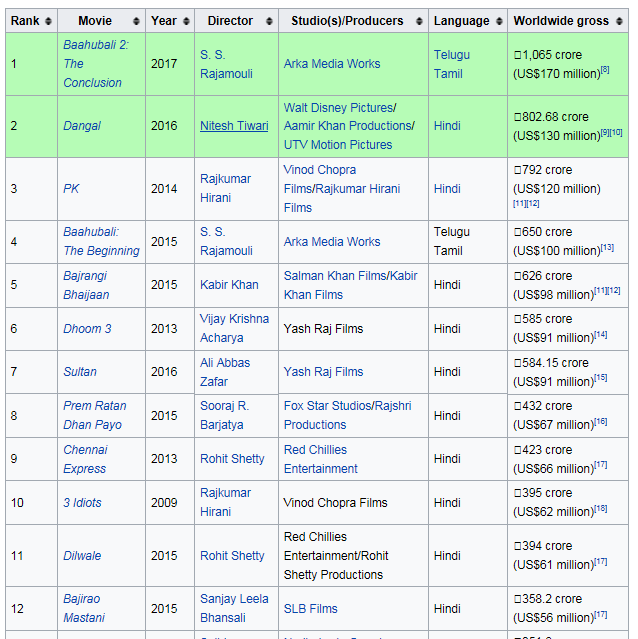Open S. S. Rajamouli link in rank 1 row
Image resolution: width=638 pixels, height=639 pixels.
(x=227, y=64)
